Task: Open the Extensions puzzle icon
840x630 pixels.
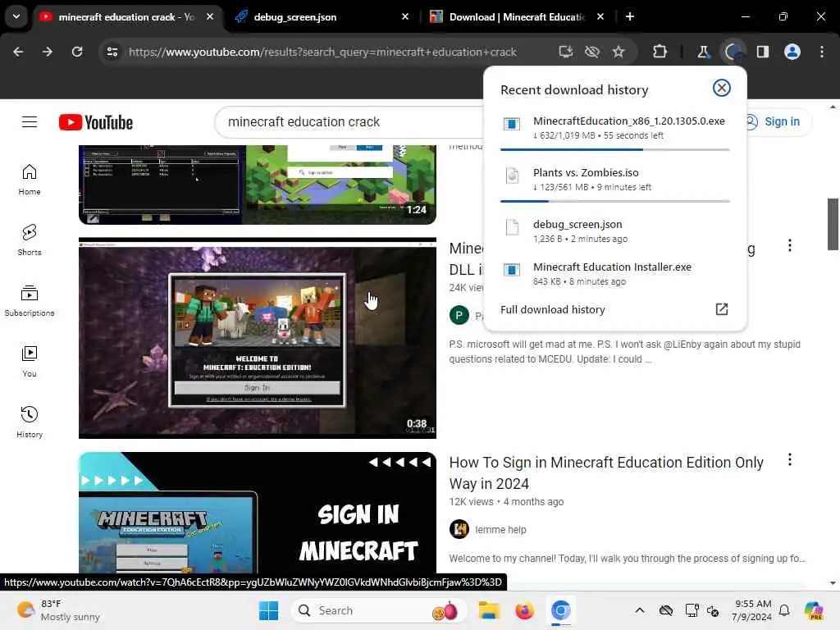Action: click(x=660, y=52)
